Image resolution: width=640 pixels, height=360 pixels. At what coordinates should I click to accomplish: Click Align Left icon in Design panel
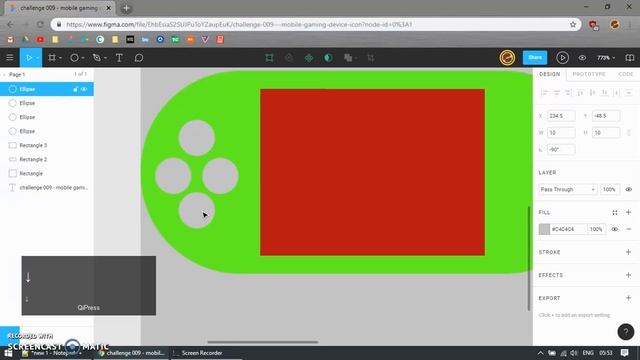click(544, 93)
